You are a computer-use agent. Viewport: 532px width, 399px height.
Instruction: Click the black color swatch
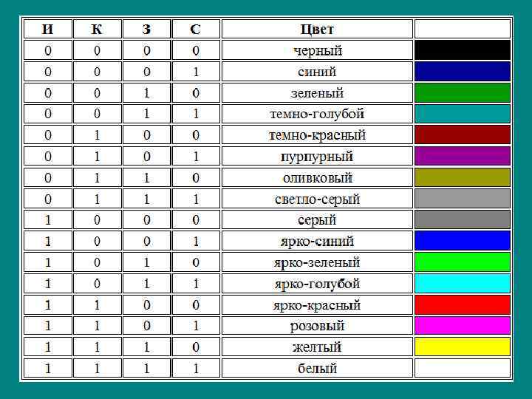tap(463, 50)
